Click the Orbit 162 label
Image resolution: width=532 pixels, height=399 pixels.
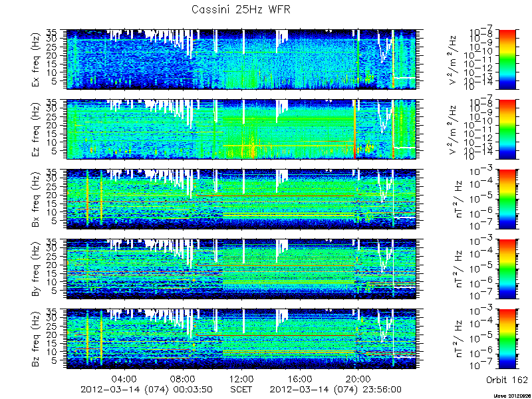(x=507, y=380)
